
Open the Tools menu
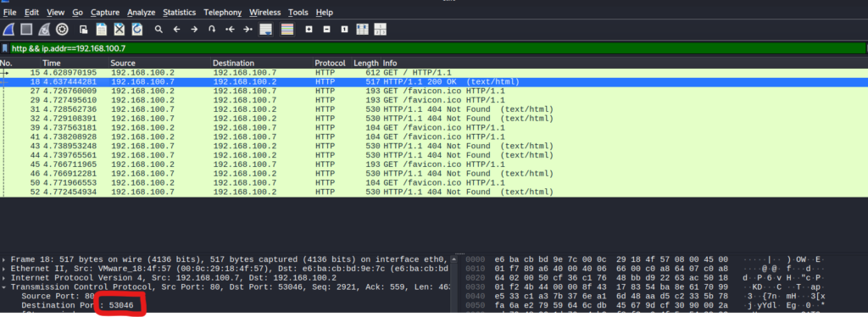pos(298,12)
